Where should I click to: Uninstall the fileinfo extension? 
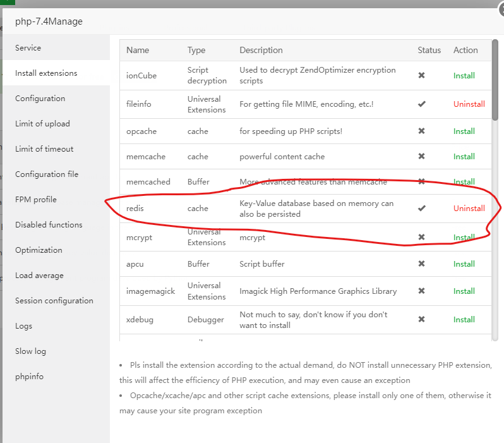(469, 104)
